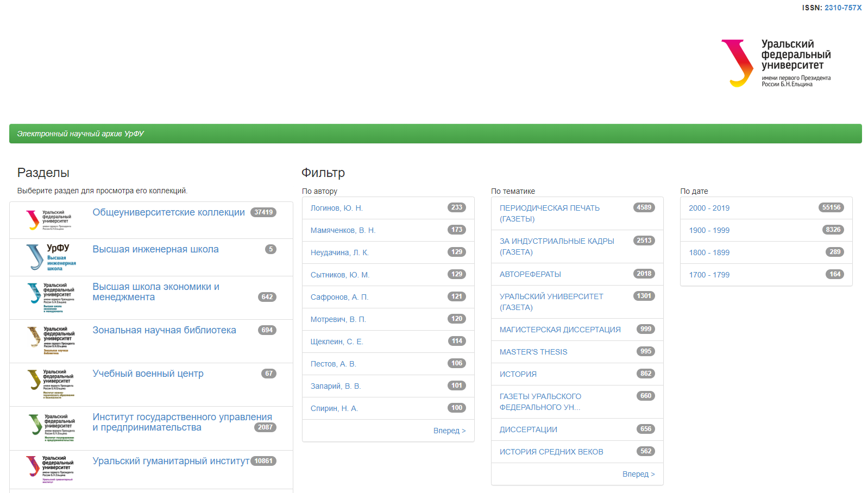Click the 8326 badge for 1900-1999
The image size is (868, 493).
click(x=833, y=230)
